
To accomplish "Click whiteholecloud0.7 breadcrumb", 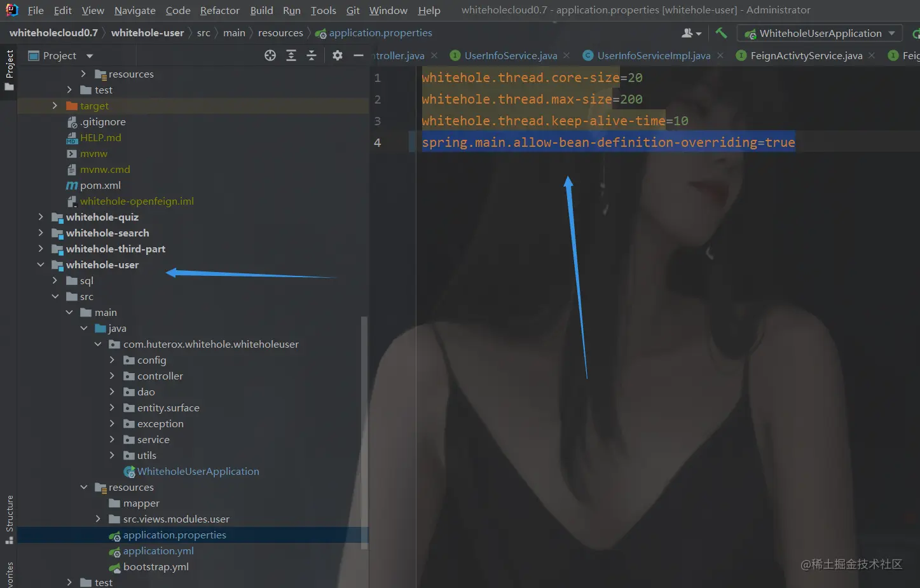I will click(x=53, y=32).
